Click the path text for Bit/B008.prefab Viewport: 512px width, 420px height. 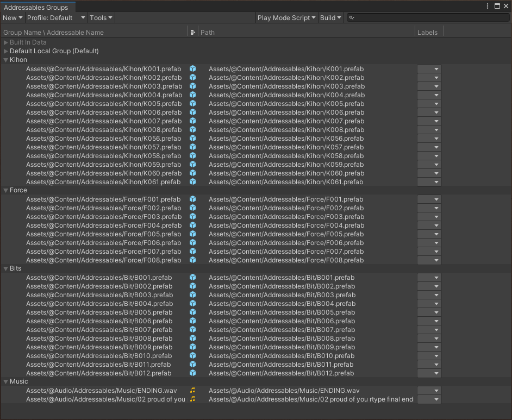pos(282,338)
